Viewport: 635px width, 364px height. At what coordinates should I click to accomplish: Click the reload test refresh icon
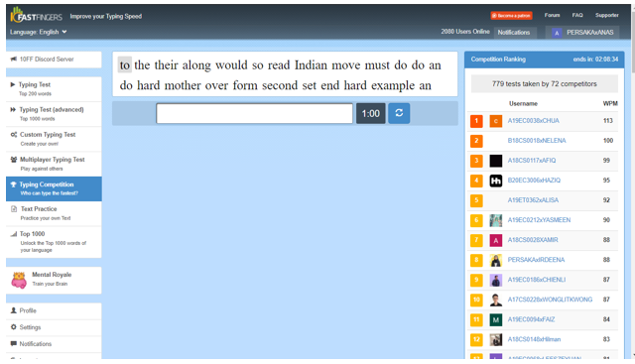pyautogui.click(x=399, y=113)
